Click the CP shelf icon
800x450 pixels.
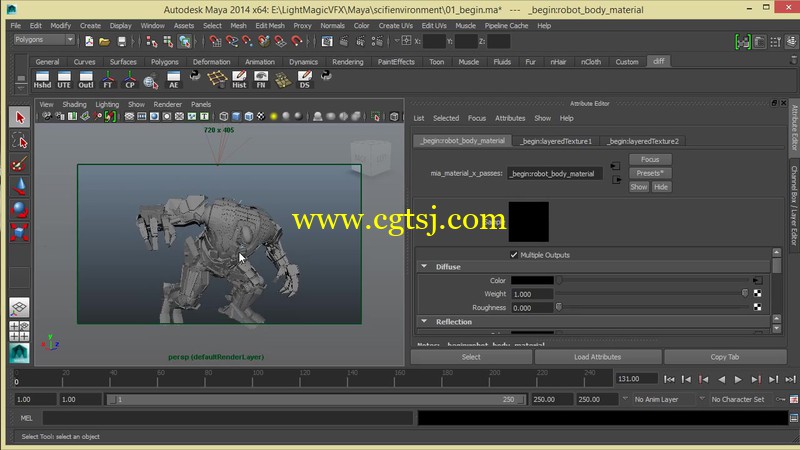click(x=130, y=80)
